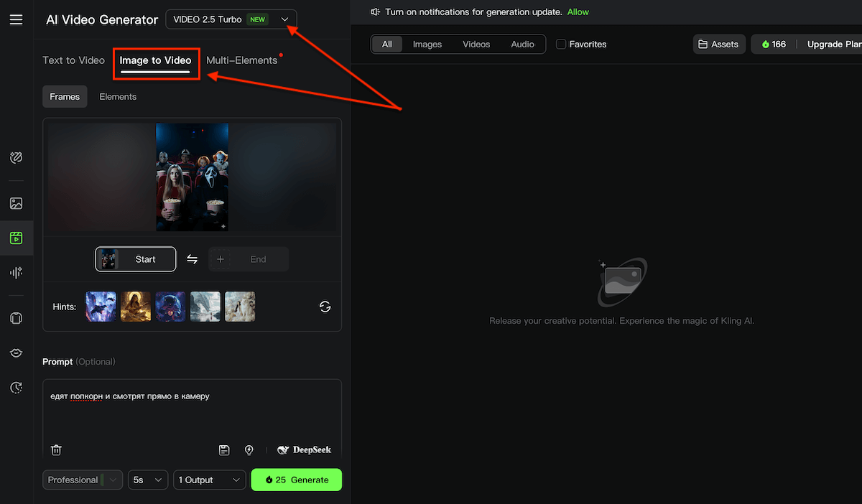Screen dimensions: 862x504
Task: Click the DeepSeek prompt enhancer
Action: coord(305,450)
